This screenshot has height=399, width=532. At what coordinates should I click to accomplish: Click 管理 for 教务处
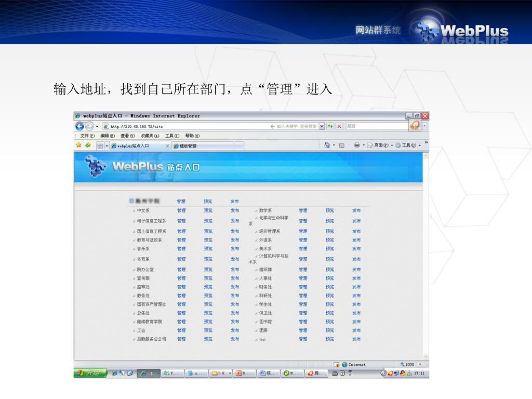181,296
